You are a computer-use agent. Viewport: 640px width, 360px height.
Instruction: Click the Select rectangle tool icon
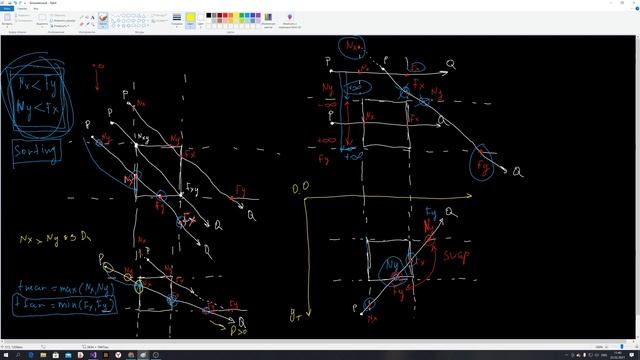coord(42,17)
